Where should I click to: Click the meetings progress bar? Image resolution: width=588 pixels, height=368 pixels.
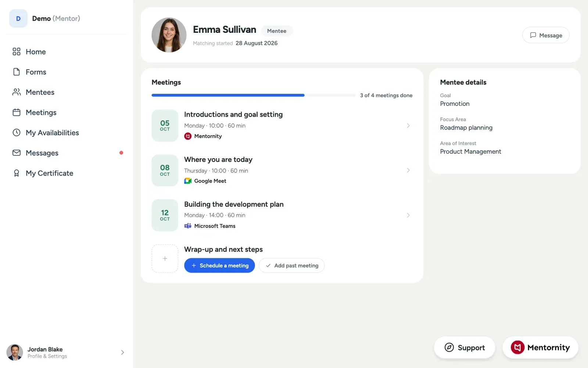click(x=254, y=95)
